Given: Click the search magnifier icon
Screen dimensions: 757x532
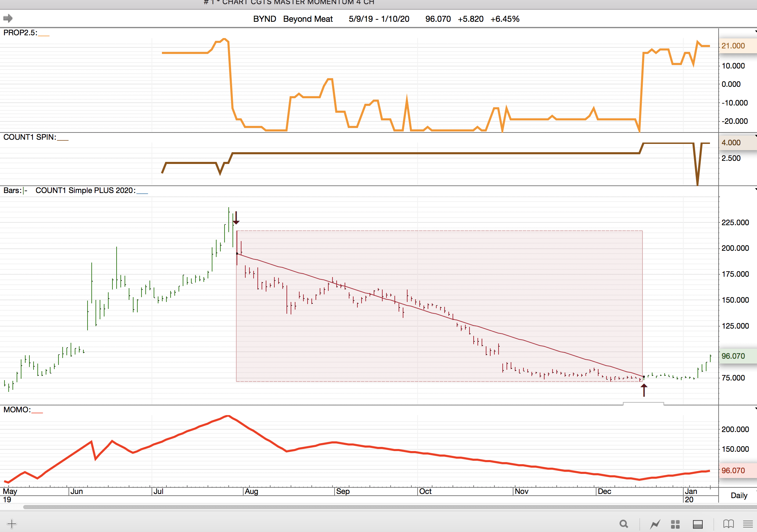Looking at the screenshot, I should coord(624,524).
